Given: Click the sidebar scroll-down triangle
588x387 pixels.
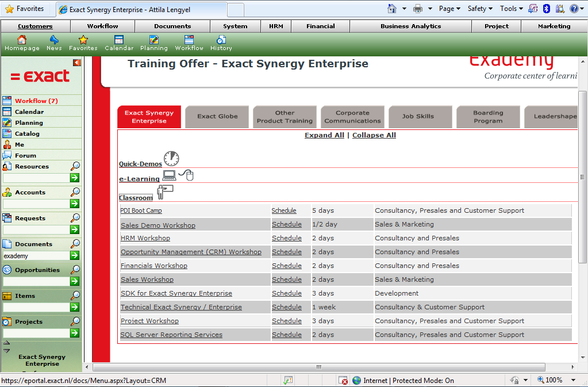Looking at the screenshot, I should tap(6, 351).
